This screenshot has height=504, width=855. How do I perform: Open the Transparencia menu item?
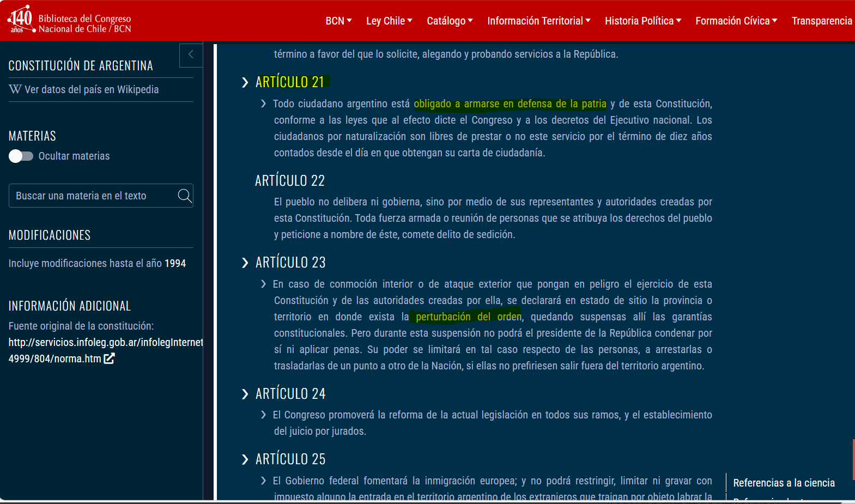(x=822, y=21)
